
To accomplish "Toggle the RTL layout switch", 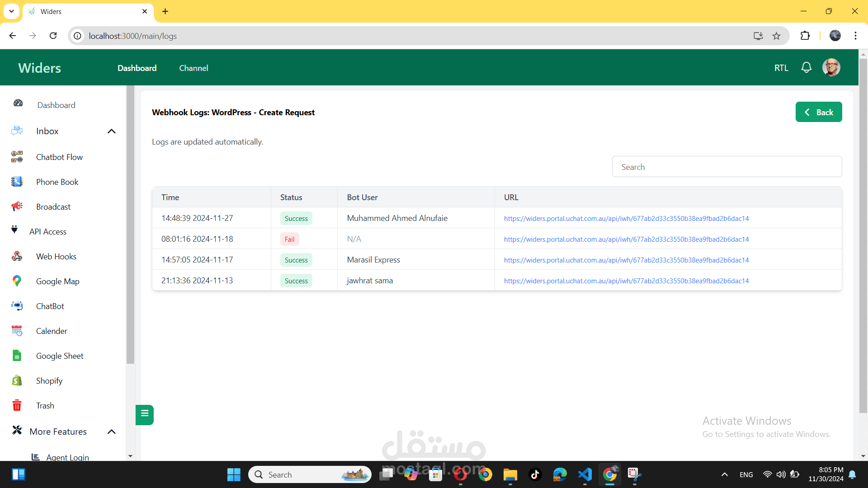I will coord(781,68).
